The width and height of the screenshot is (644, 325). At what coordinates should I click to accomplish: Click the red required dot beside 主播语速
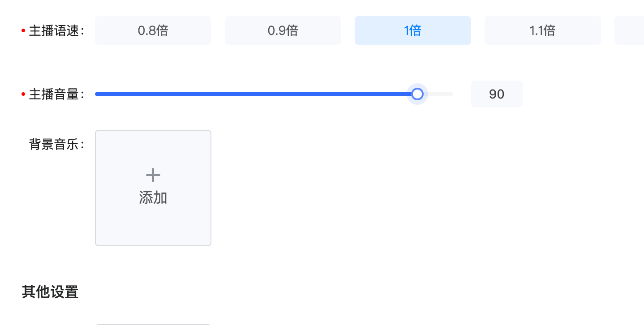point(23,31)
